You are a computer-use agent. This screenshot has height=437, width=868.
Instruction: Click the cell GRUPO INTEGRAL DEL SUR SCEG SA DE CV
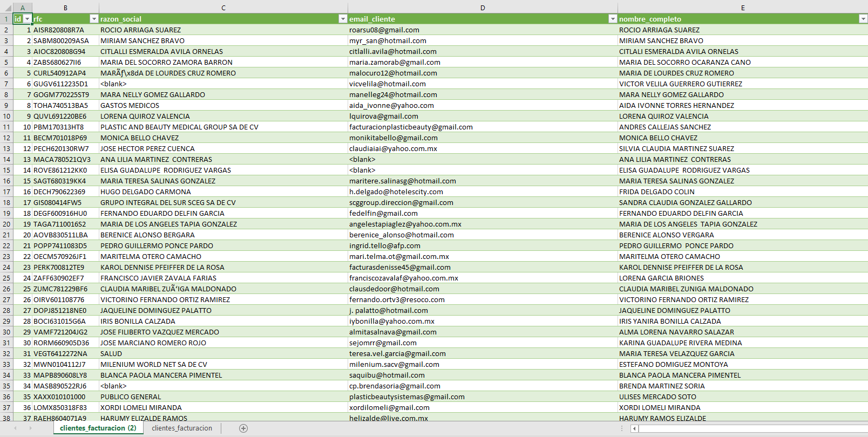coord(223,202)
